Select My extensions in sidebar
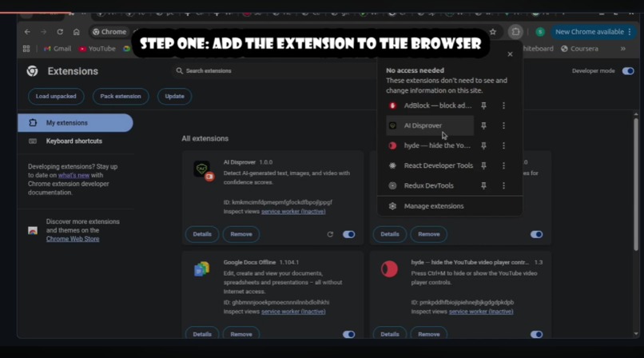Image resolution: width=644 pixels, height=358 pixels. [x=75, y=123]
